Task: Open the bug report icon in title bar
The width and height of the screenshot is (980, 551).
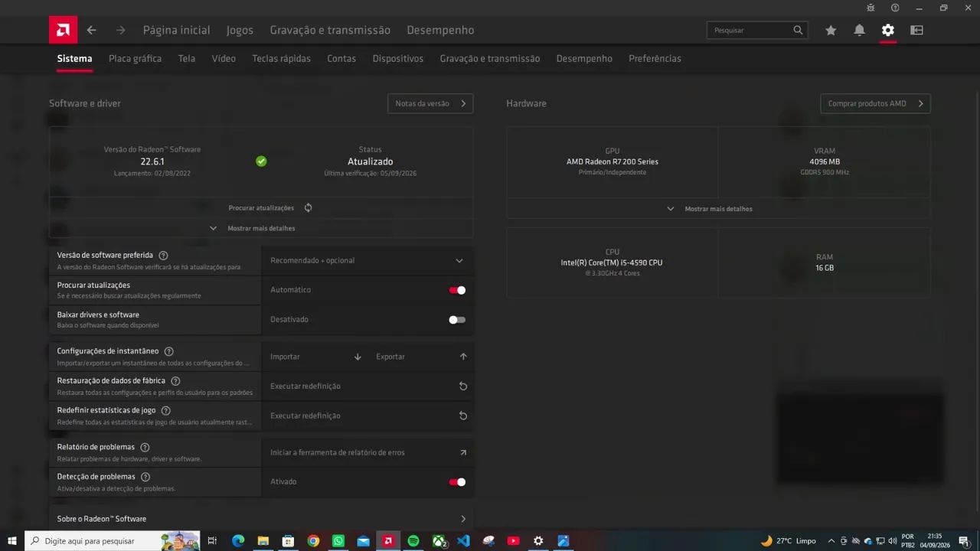Action: point(871,8)
